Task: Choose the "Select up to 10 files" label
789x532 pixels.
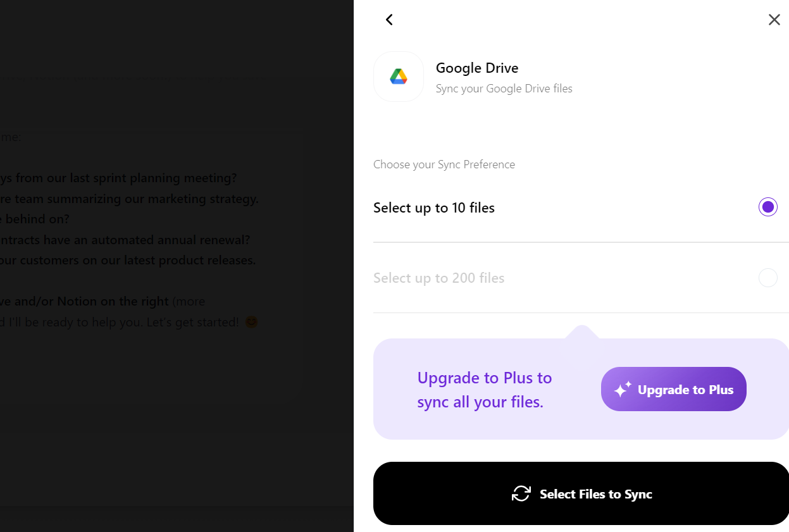Action: point(434,207)
